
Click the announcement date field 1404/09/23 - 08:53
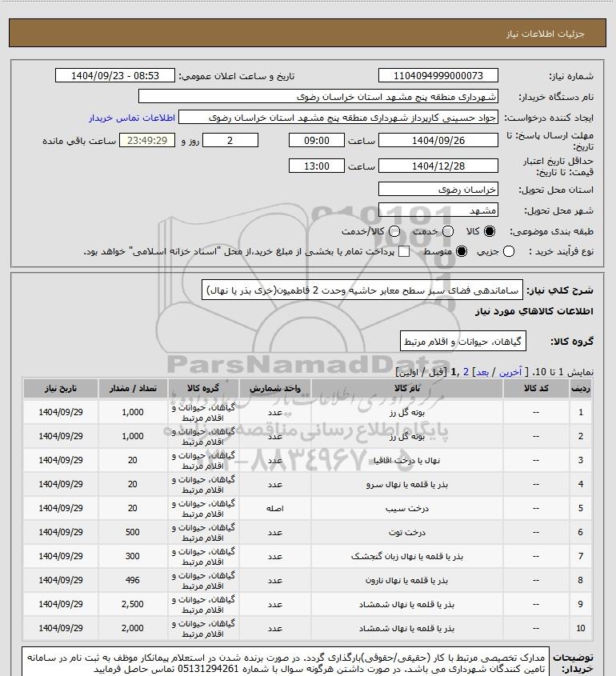coord(115,75)
